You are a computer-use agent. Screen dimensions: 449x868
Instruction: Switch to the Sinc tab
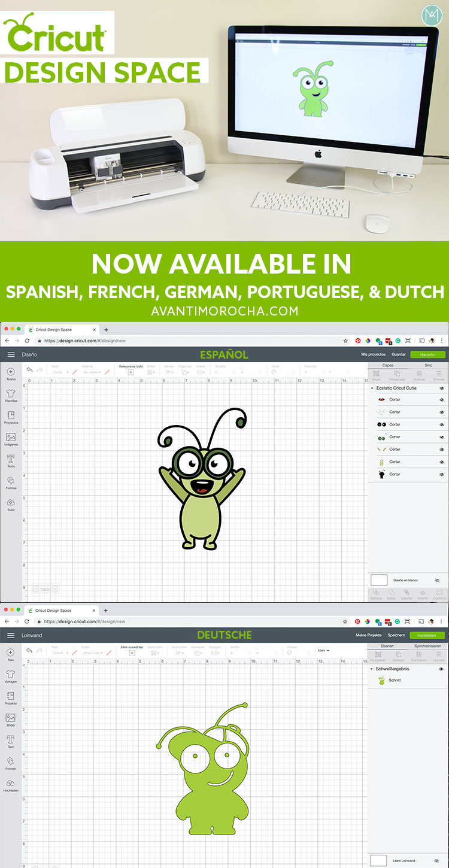point(428,365)
